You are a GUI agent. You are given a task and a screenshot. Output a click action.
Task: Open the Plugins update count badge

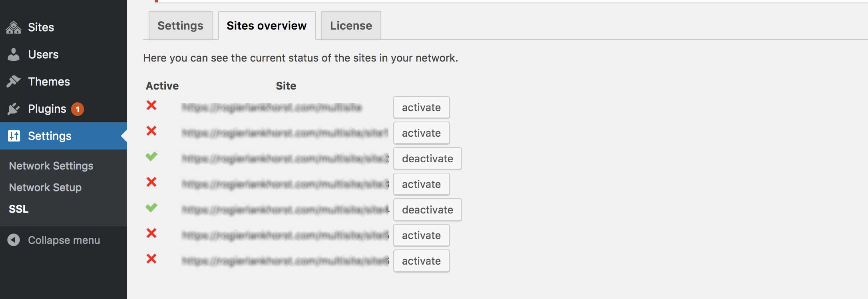[x=77, y=108]
